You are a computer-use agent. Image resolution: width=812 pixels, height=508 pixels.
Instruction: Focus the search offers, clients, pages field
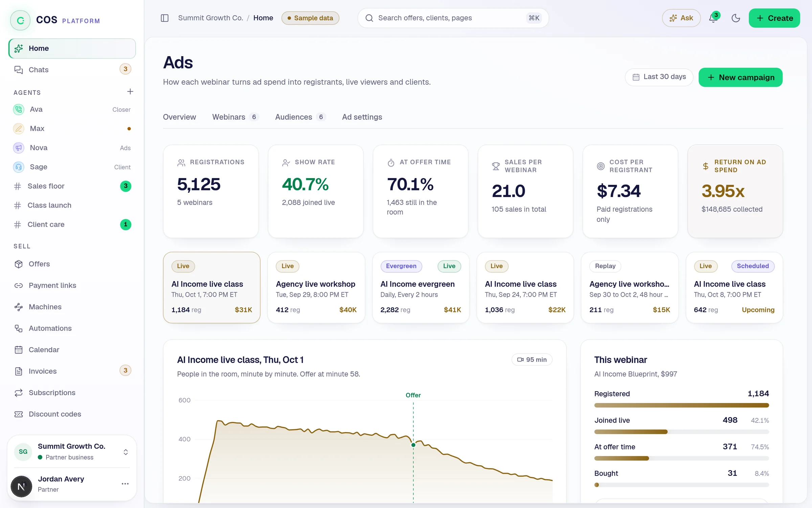click(453, 18)
